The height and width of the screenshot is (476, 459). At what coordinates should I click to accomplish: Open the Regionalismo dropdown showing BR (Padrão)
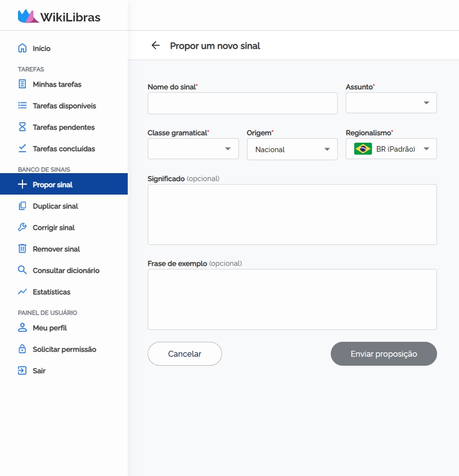point(391,149)
